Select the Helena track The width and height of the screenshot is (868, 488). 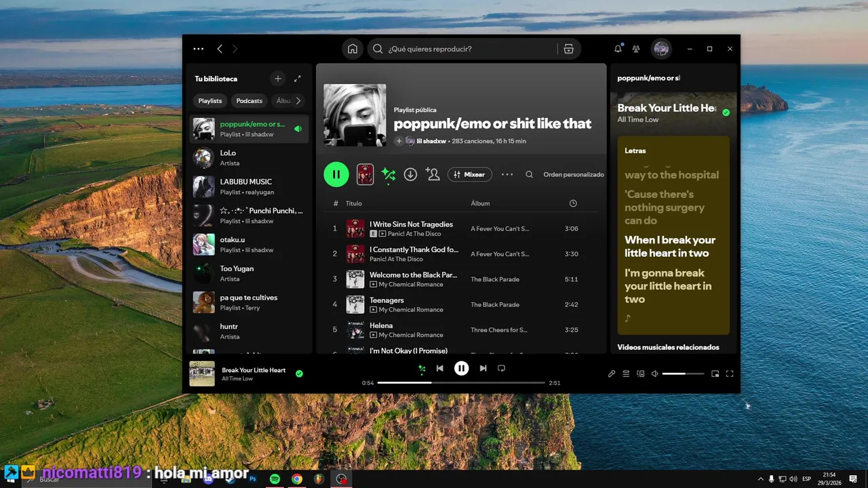click(x=381, y=325)
